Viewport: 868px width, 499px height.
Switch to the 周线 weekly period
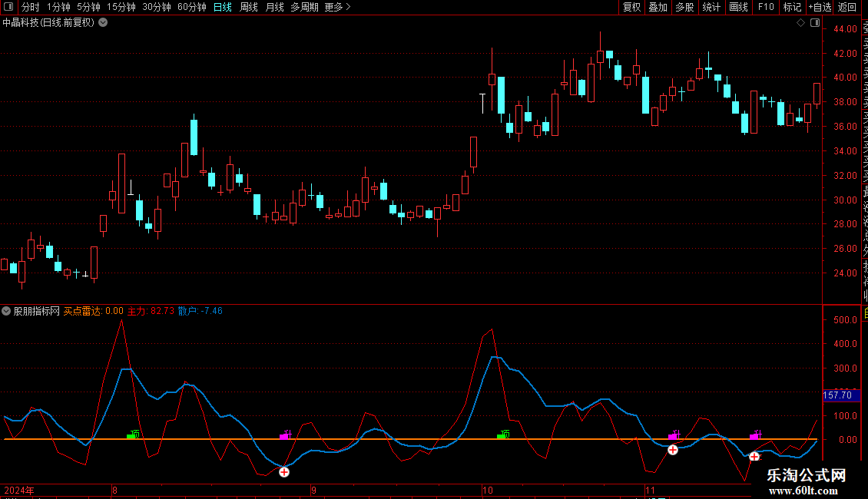pyautogui.click(x=249, y=7)
